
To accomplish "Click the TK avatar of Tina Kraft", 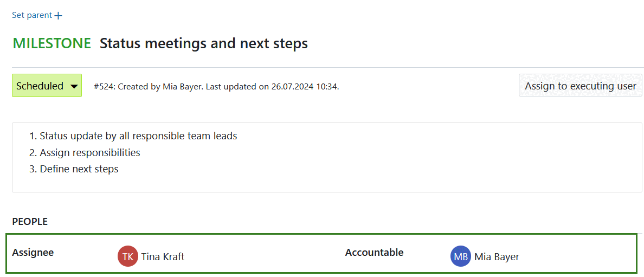I will click(128, 256).
